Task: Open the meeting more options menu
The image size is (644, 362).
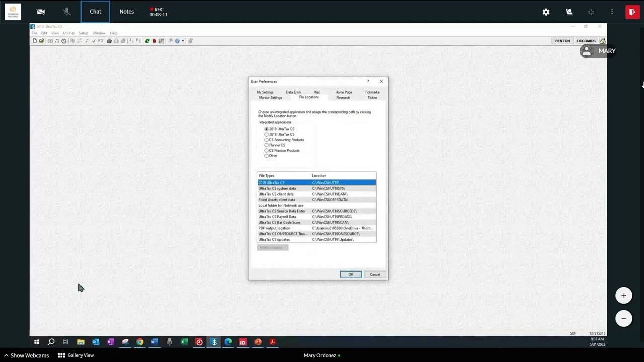Action: click(x=612, y=12)
